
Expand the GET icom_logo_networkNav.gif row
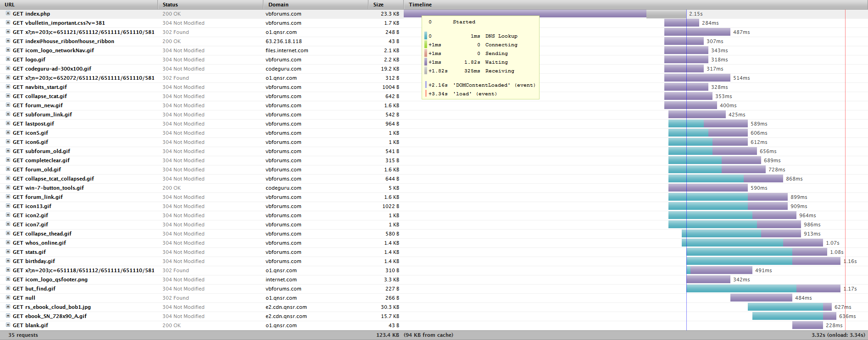click(8, 50)
